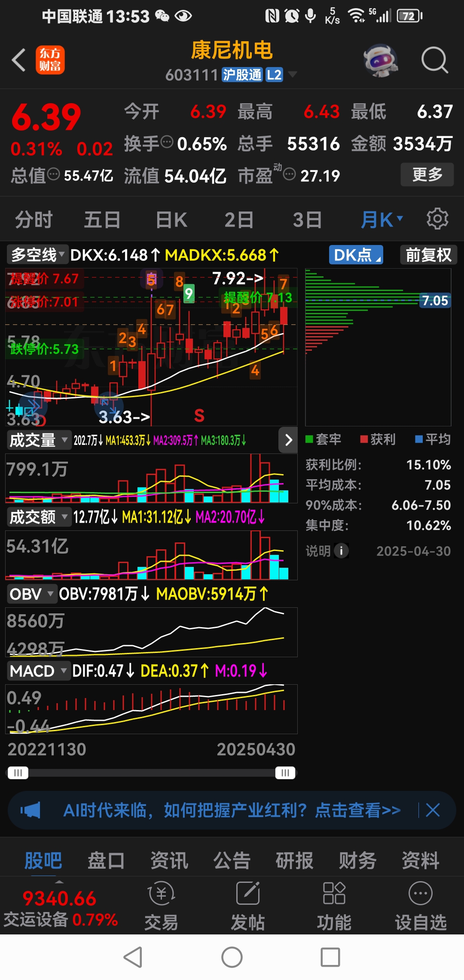Tap the 提醒价 7.67 alert label
464x980 pixels.
45,279
